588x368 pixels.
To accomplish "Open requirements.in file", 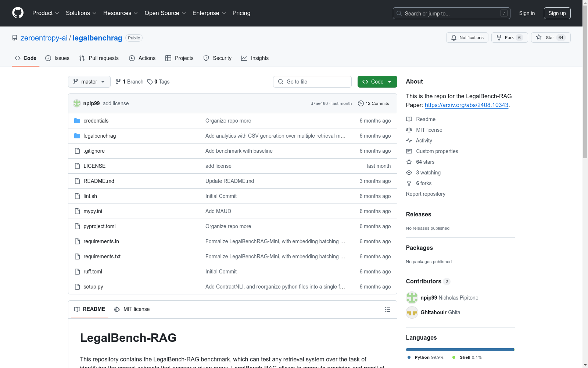I will [101, 241].
